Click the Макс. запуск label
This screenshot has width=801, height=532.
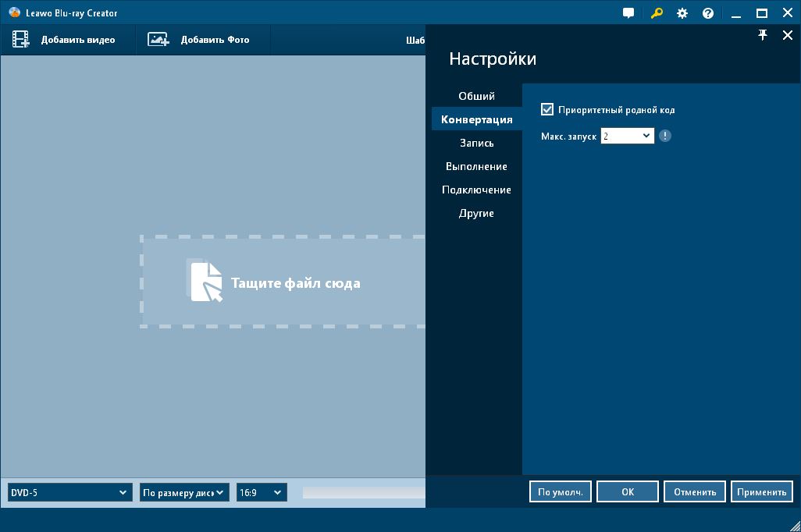click(568, 137)
